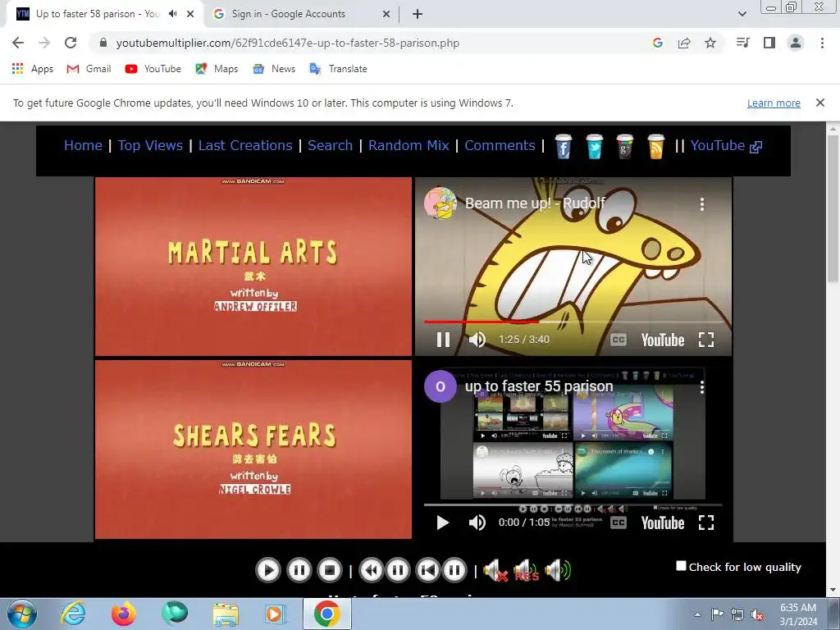Screen dimensions: 840x630
Task: Mute all videos using the crossed speaker icon
Action: (495, 571)
